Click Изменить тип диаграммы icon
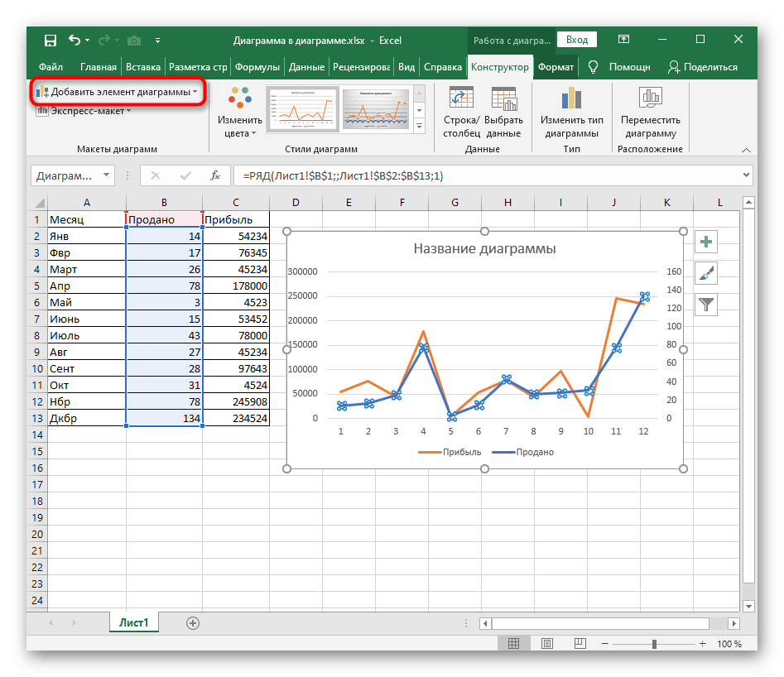 (571, 113)
